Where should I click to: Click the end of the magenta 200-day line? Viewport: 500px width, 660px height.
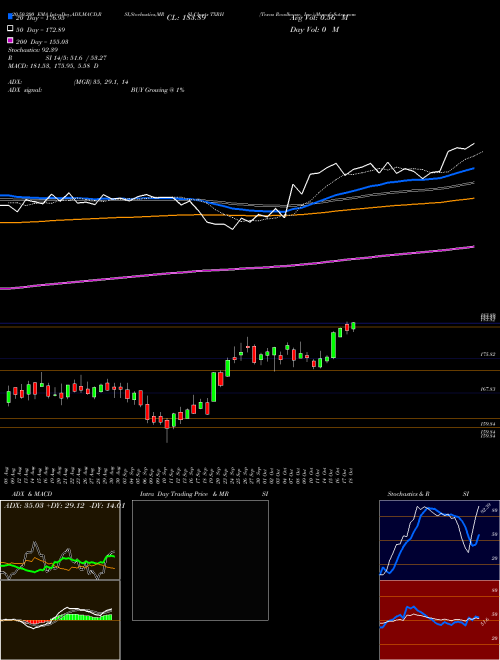point(474,247)
